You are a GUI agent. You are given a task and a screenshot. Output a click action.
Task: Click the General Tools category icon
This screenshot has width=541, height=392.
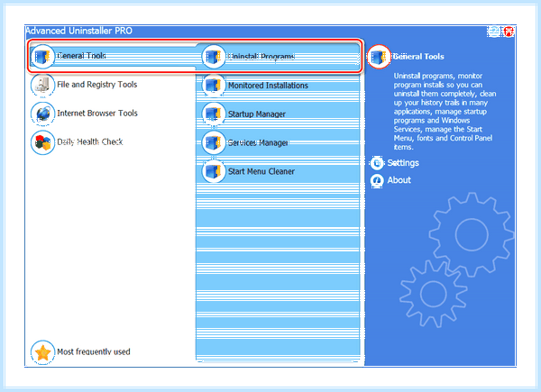pyautogui.click(x=42, y=56)
